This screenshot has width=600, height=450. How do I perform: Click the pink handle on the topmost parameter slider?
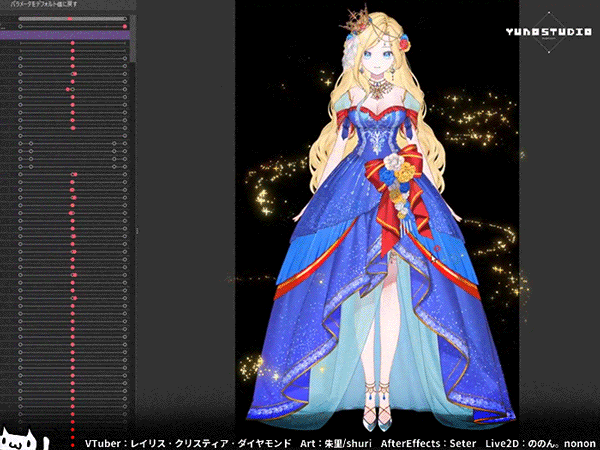point(72,18)
